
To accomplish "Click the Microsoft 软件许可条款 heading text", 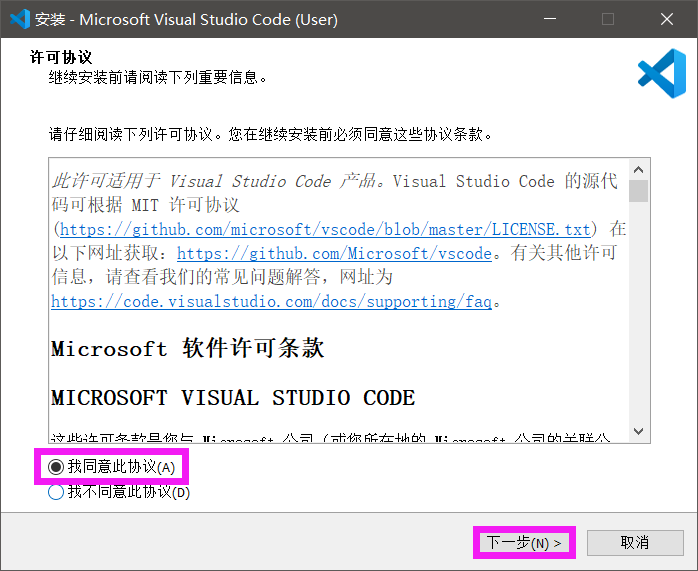I will [x=187, y=348].
